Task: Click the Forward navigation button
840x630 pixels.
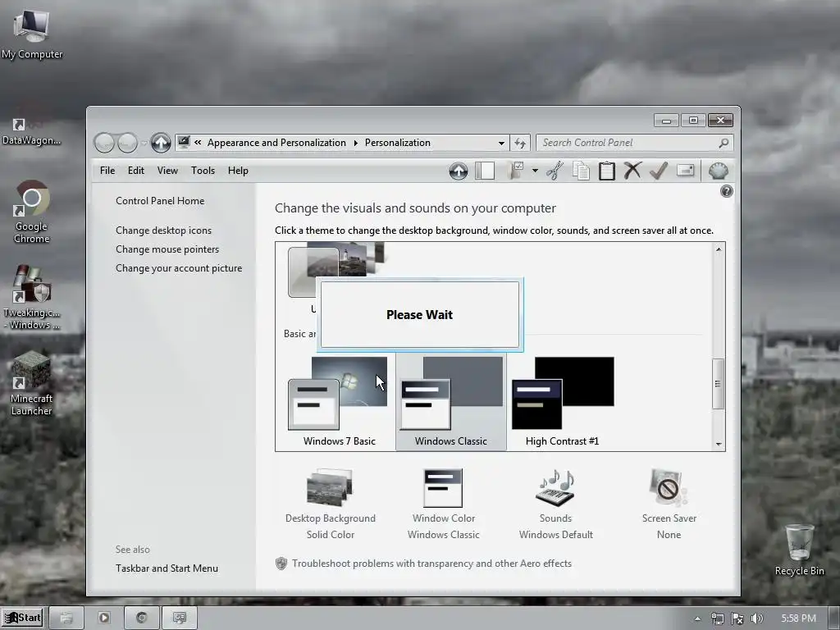Action: click(127, 143)
